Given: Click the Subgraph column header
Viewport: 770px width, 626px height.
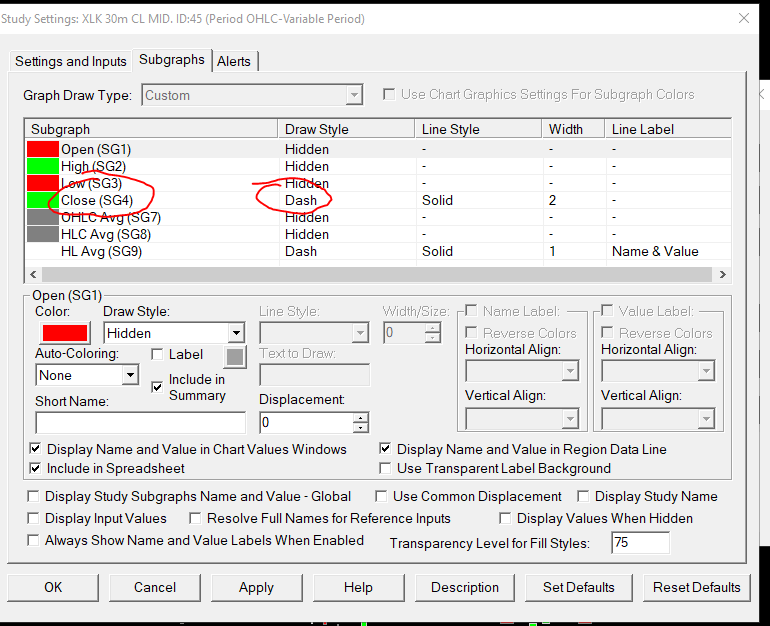Looking at the screenshot, I should pos(151,129).
